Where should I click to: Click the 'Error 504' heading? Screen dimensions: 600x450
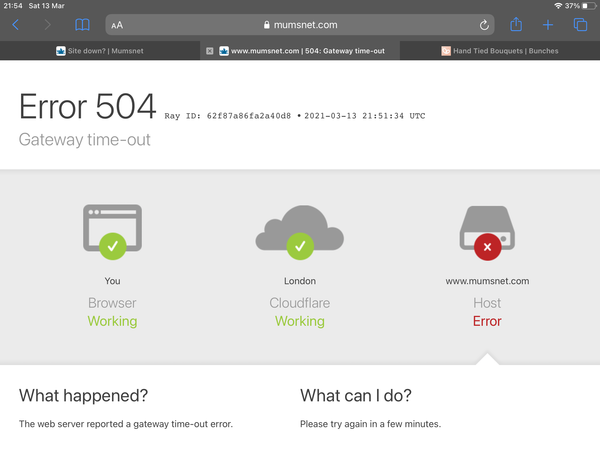88,106
